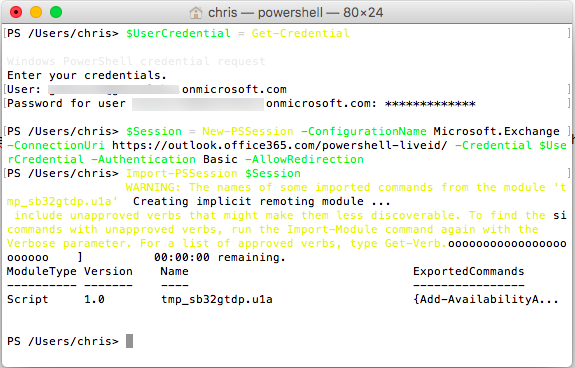Click 'Version' column header
Image resolution: width=575 pixels, height=368 pixels.
click(x=109, y=271)
